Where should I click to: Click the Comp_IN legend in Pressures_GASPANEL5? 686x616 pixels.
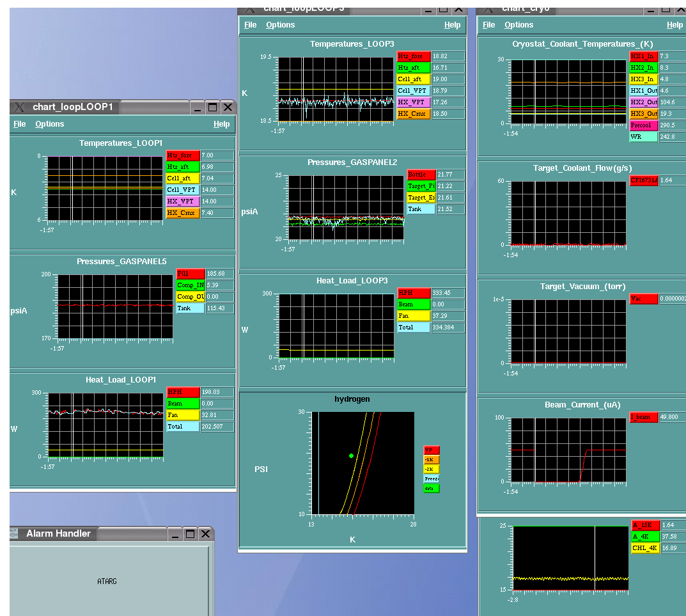pos(191,285)
